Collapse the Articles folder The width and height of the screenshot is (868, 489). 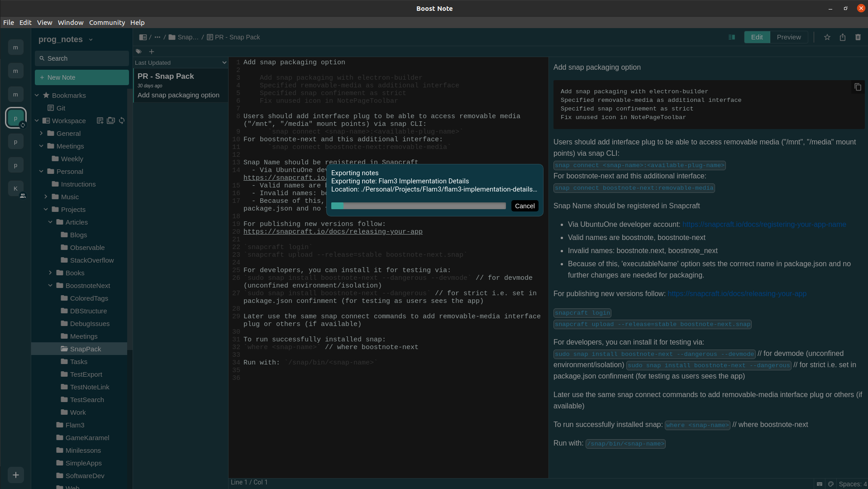coord(51,222)
